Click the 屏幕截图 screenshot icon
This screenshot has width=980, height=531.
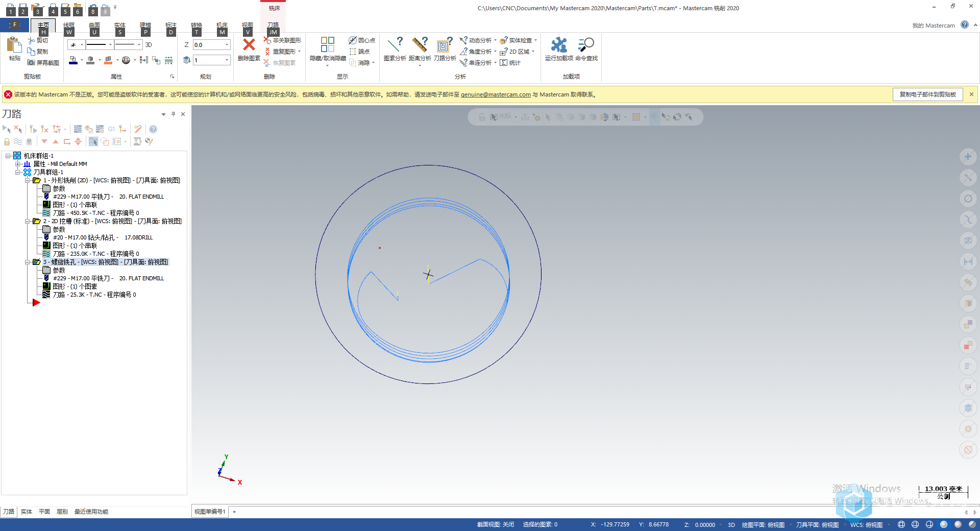tap(31, 63)
